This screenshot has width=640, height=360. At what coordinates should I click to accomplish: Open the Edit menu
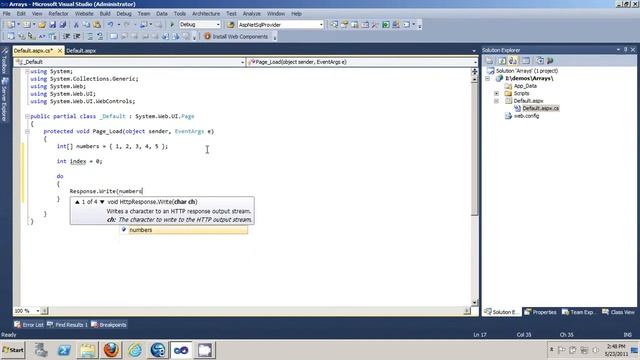[x=21, y=13]
